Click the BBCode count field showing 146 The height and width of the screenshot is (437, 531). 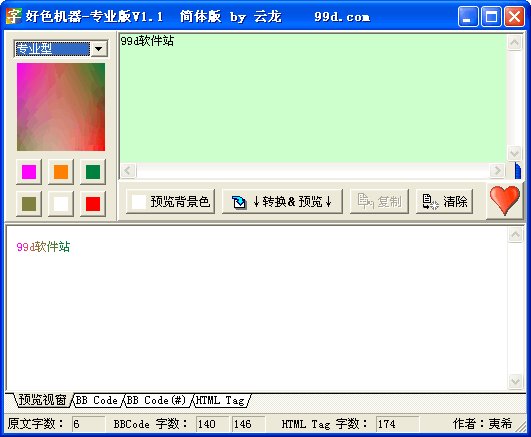coord(248,424)
